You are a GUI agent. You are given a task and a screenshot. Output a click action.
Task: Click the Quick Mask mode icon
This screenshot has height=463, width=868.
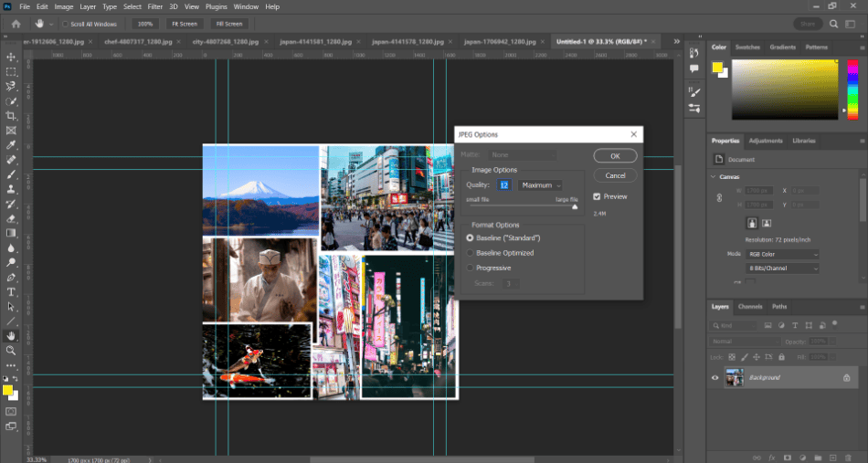[x=11, y=412]
